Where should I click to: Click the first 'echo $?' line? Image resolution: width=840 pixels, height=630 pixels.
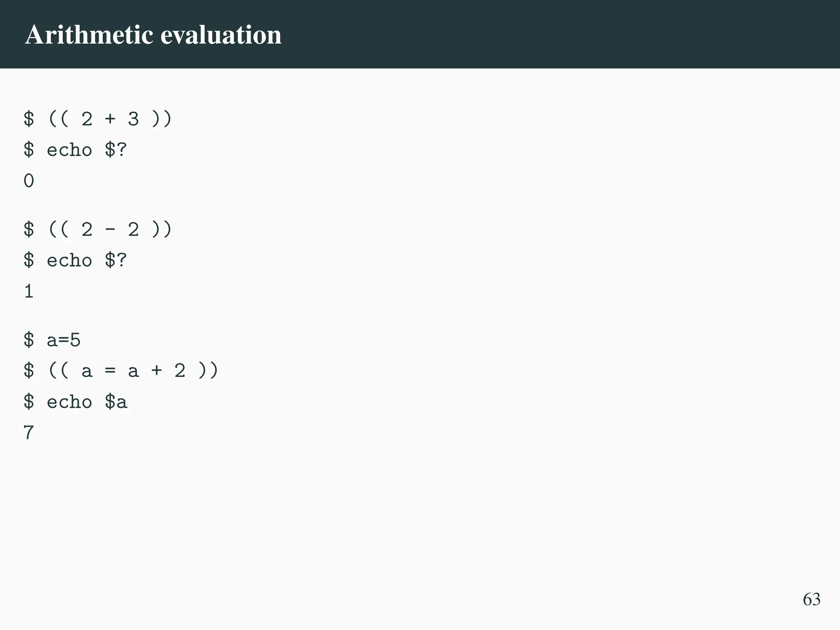pyautogui.click(x=75, y=150)
